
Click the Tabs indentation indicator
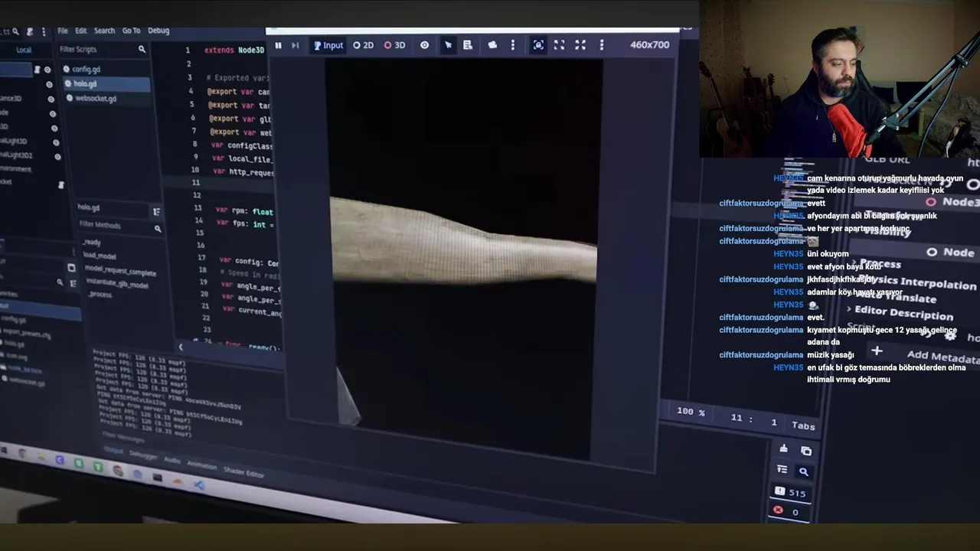[803, 425]
